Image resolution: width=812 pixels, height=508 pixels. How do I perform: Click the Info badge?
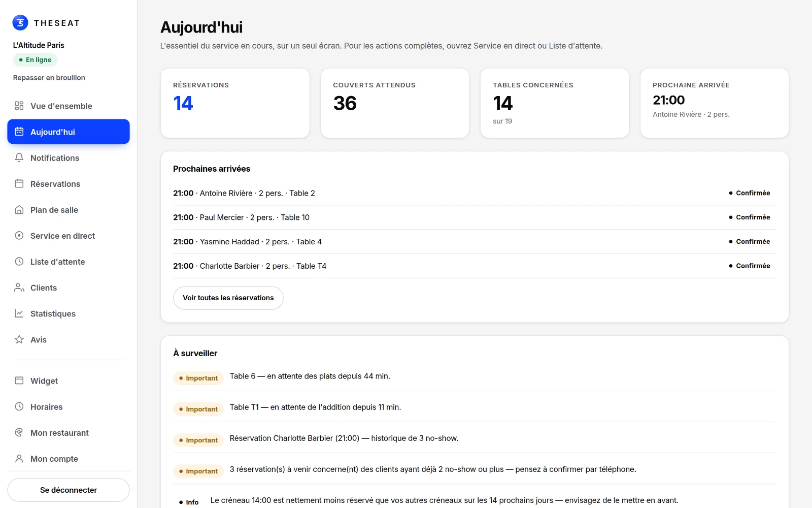189,502
